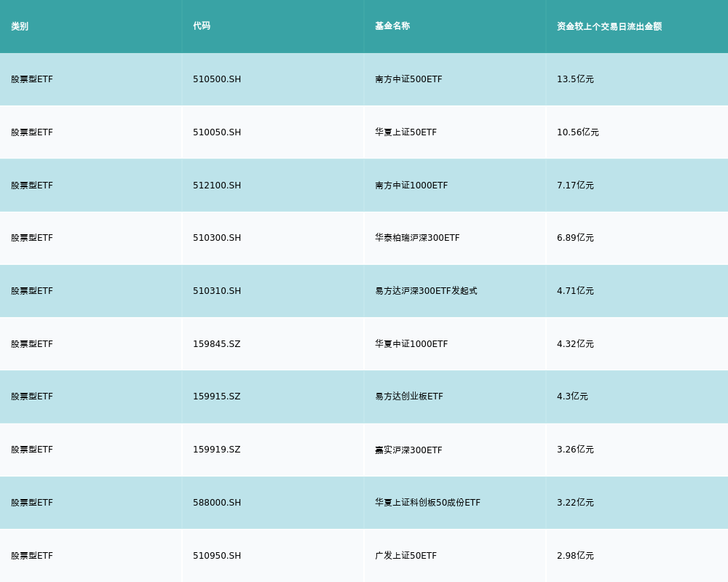728x582 pixels.
Task: Select fund name 广发上证50ETF
Action: pyautogui.click(x=405, y=556)
